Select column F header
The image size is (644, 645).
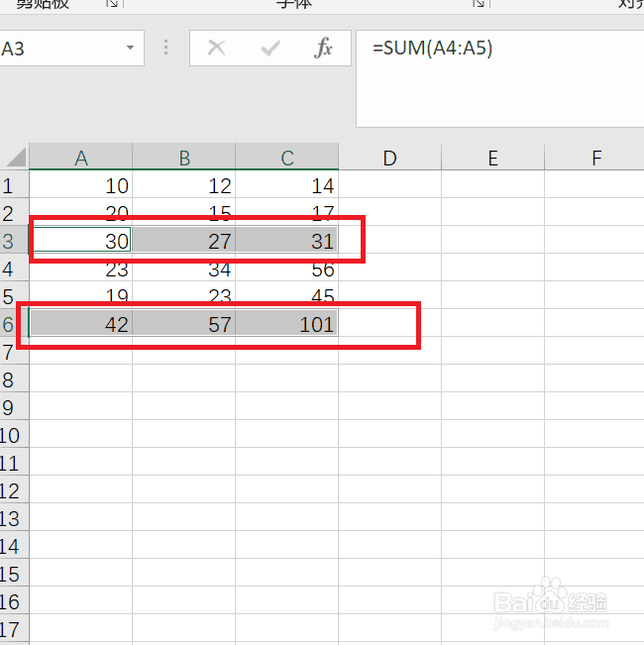pyautogui.click(x=594, y=157)
